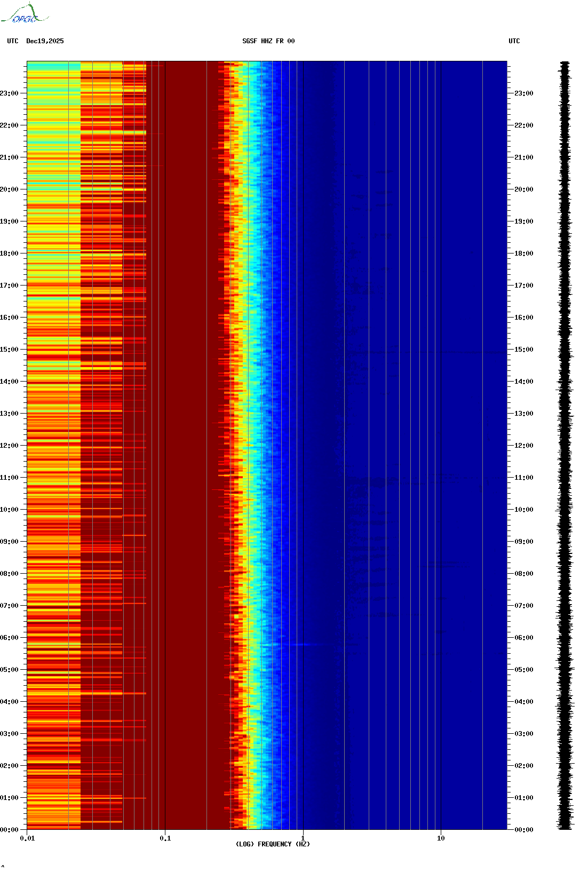The width and height of the screenshot is (588, 872).
Task: Click the right-axis 19:00 label
Action: (x=524, y=221)
